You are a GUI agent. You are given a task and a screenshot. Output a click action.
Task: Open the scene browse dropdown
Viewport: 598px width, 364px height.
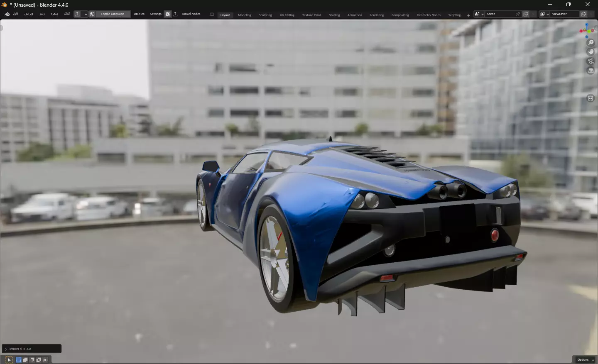tap(479, 14)
